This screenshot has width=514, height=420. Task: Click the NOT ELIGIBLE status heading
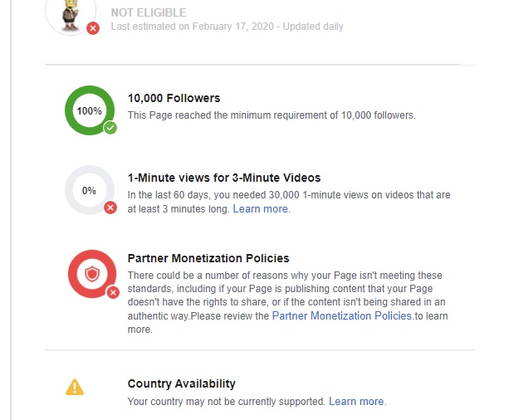149,12
